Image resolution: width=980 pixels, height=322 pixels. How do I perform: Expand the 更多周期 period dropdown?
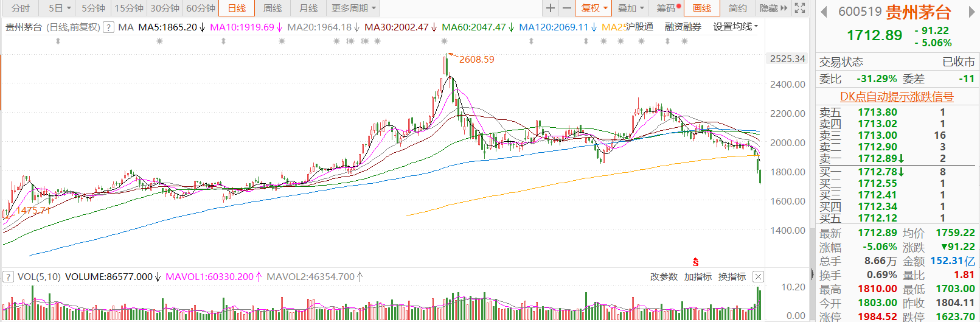pos(353,8)
